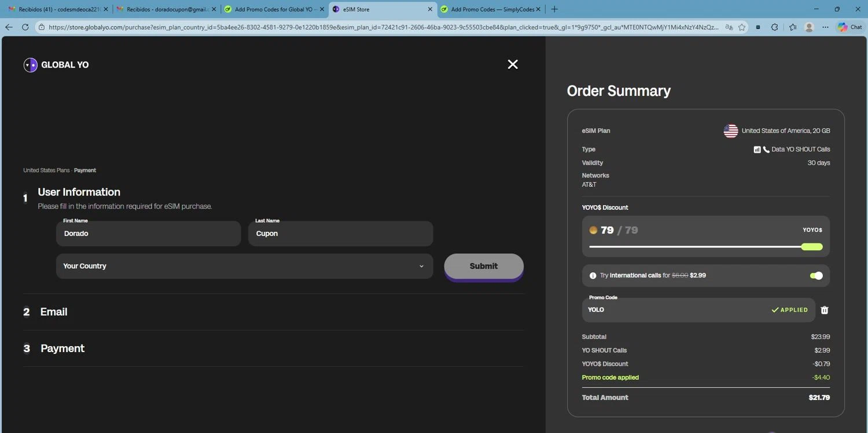Click the browser back arrow
868x433 pixels.
(x=9, y=27)
